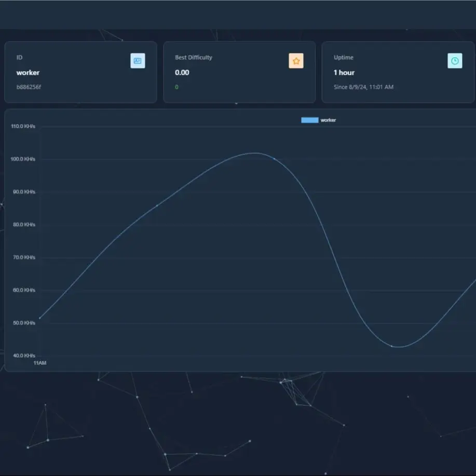Click the b886256f hash text
The height and width of the screenshot is (476, 476).
(x=29, y=87)
